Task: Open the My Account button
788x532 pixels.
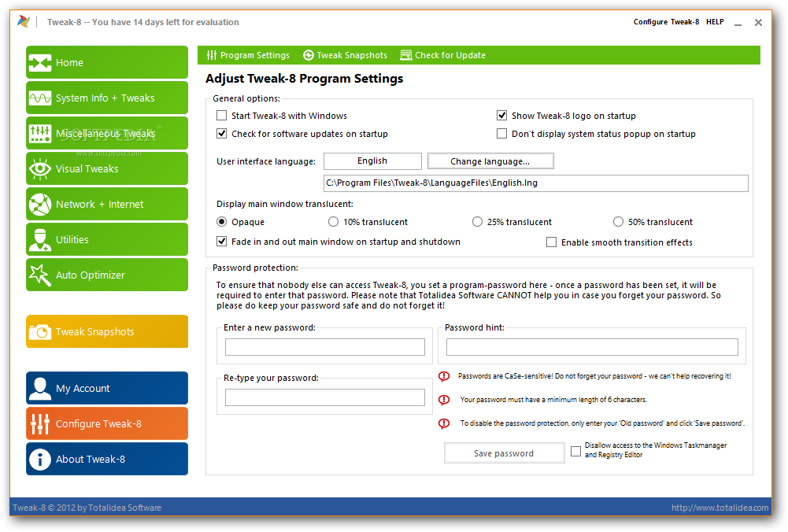Action: (x=107, y=388)
